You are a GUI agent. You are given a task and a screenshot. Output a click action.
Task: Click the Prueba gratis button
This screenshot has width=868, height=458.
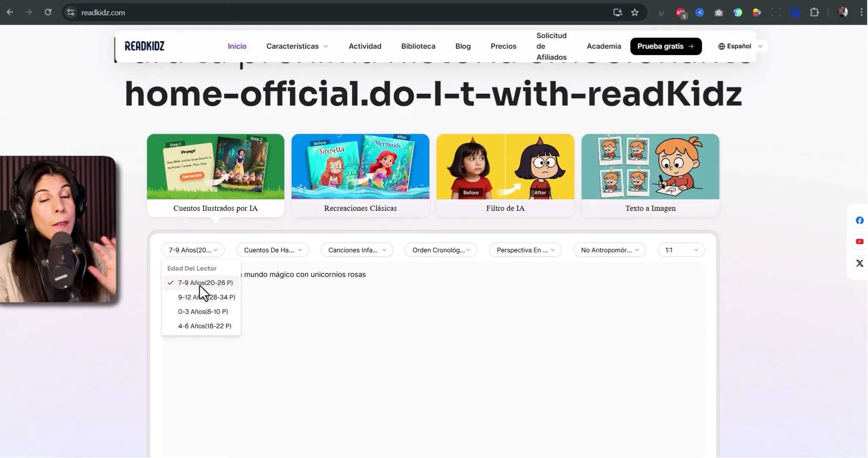coord(665,46)
